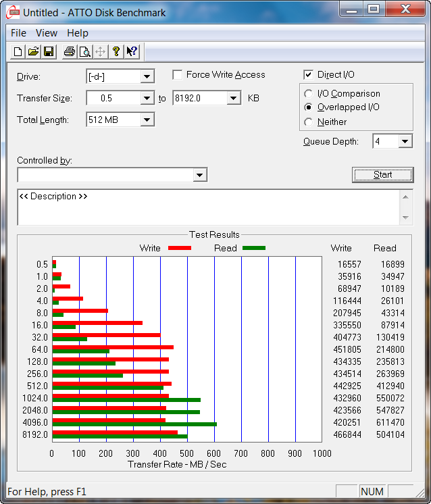Image resolution: width=431 pixels, height=504 pixels.
Task: Click the write value 16557
Action: (x=349, y=265)
